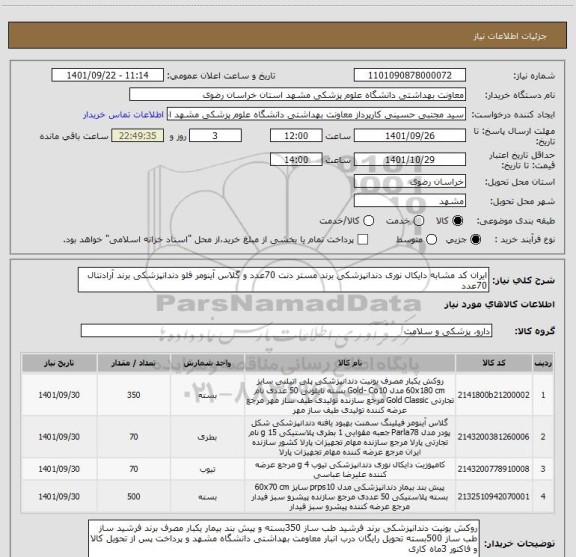Click the request creator name field
576x557 pixels.
(x=316, y=115)
